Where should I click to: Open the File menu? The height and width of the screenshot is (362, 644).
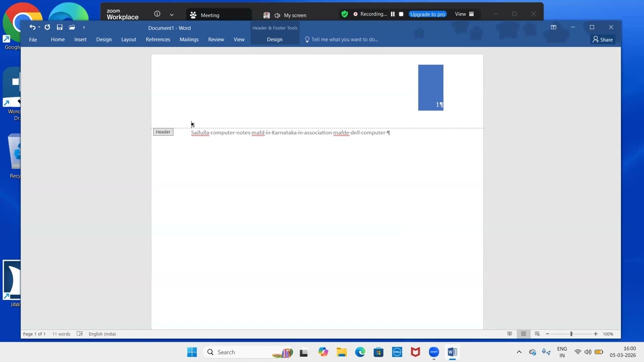pyautogui.click(x=33, y=39)
